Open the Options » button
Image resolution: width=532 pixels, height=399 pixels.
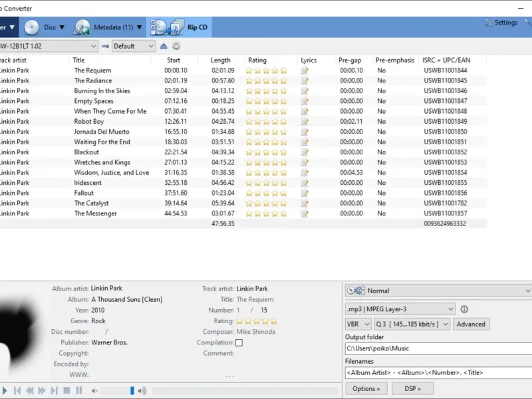click(x=366, y=388)
